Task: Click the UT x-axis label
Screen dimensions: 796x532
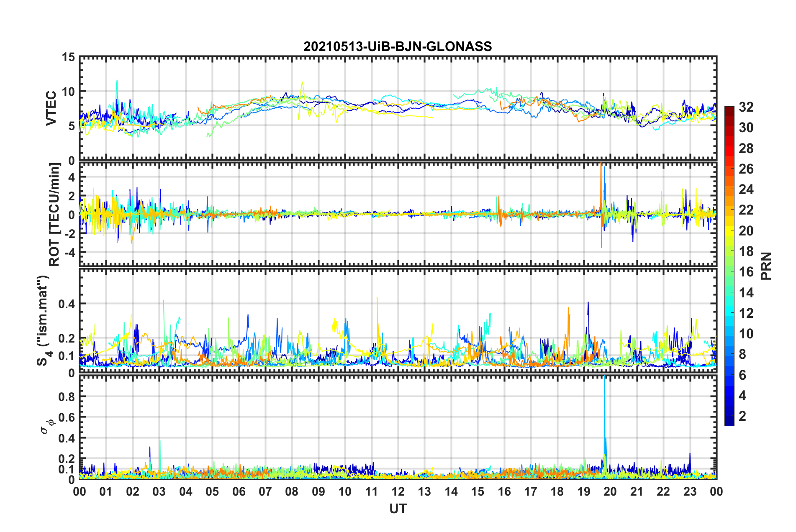Action: pyautogui.click(x=398, y=509)
